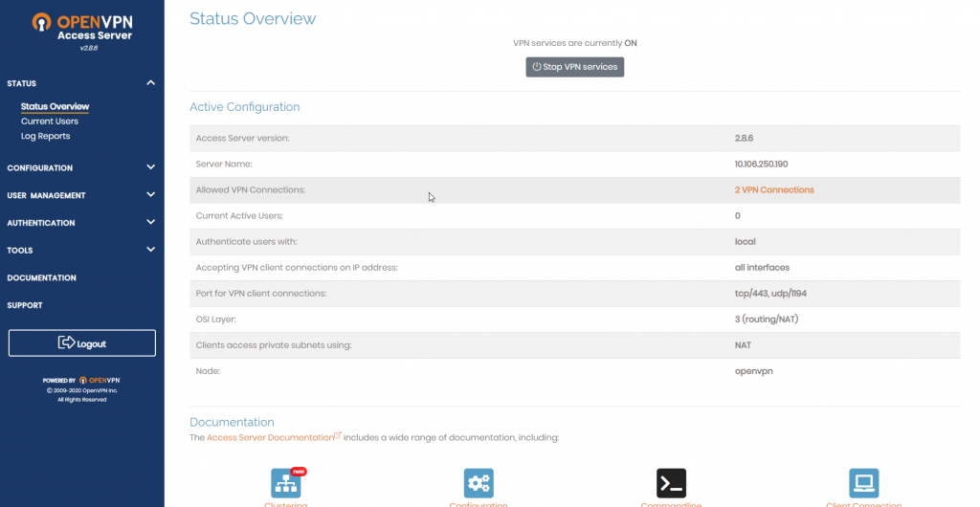Collapse the Status section chevron
The image size is (980, 507).
coord(150,83)
